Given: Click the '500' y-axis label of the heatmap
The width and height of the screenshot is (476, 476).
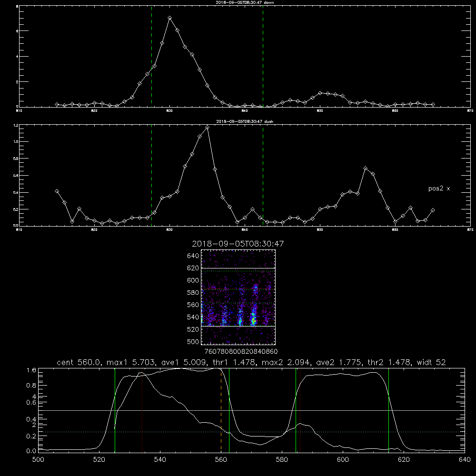Looking at the screenshot, I should tap(193, 341).
